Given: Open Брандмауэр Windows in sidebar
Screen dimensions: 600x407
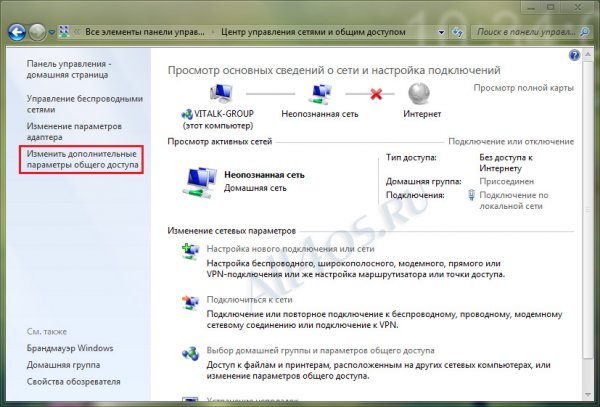Looking at the screenshot, I should [x=69, y=348].
